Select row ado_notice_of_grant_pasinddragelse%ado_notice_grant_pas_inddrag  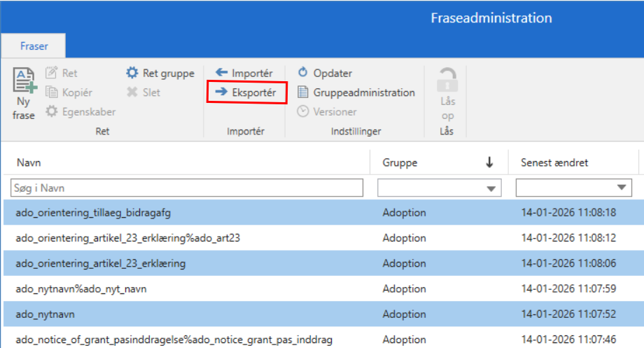[x=323, y=339]
